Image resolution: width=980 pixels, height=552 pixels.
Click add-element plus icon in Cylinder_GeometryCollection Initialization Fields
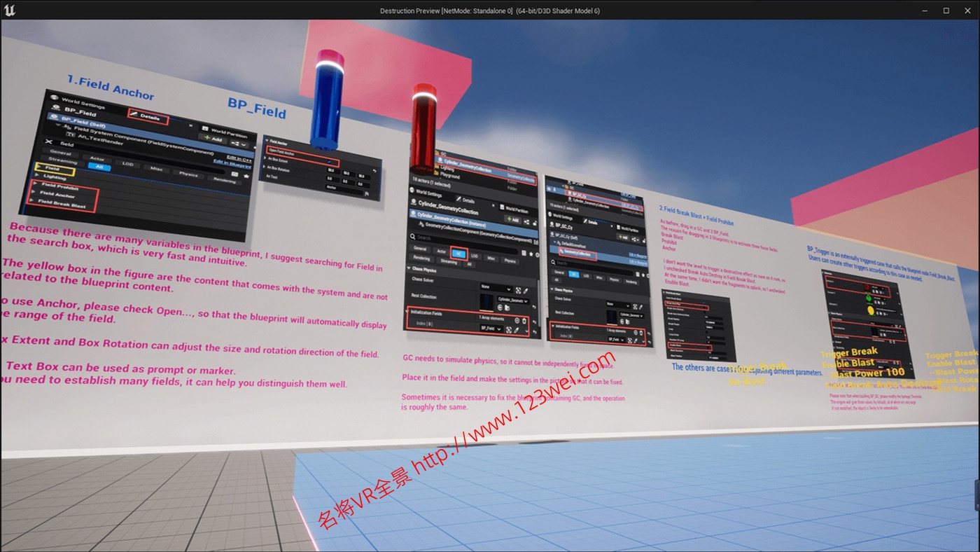[x=517, y=319]
